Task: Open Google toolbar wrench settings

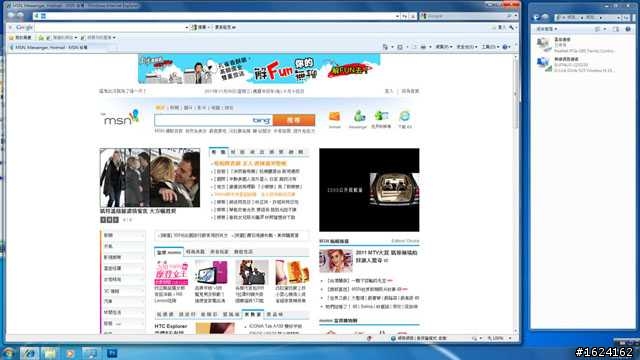Action: point(511,27)
